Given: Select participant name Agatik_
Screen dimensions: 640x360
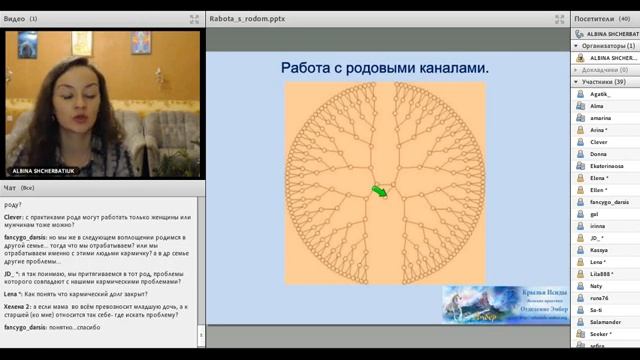Looking at the screenshot, I should click(600, 94).
